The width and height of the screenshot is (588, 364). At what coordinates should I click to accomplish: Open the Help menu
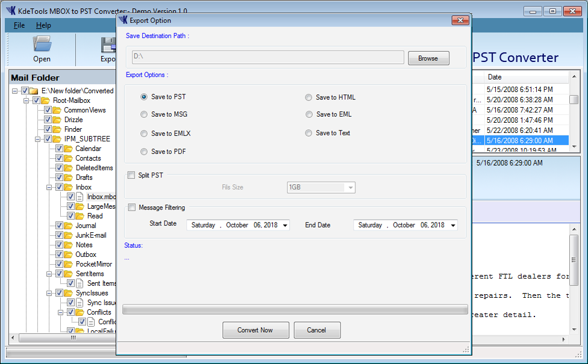(x=43, y=25)
